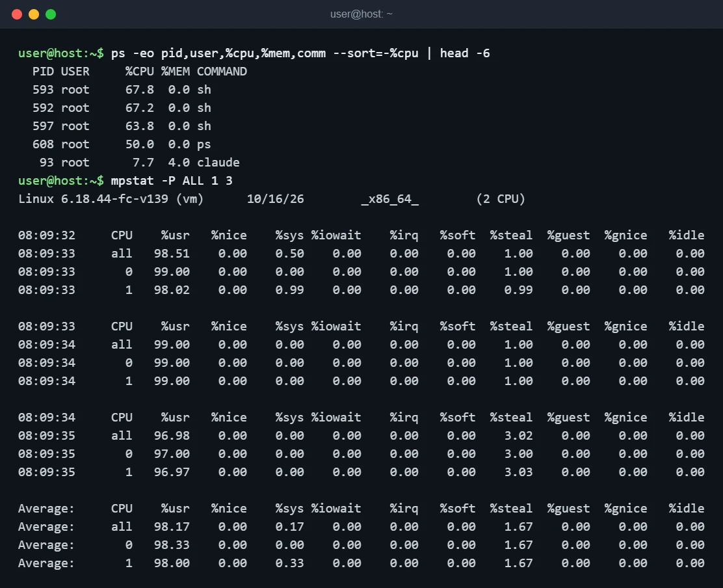Click the 08:09:32 timestamp header
723x588 pixels.
47,235
